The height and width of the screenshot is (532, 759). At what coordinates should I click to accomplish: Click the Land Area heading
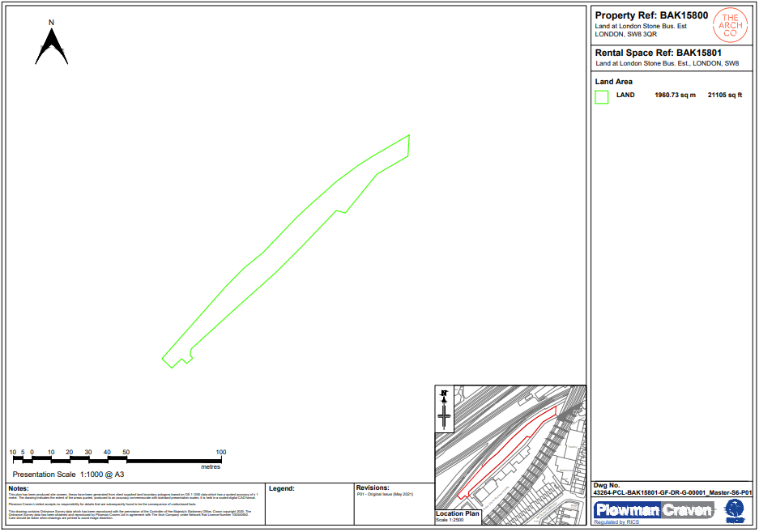pos(614,82)
